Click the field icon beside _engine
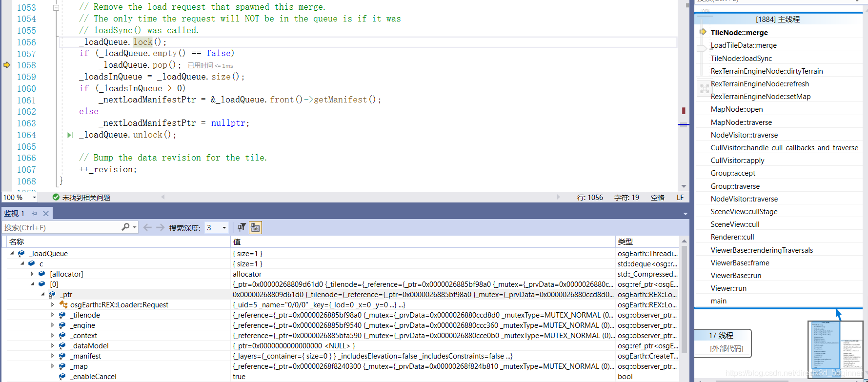Image resolution: width=868 pixels, height=382 pixels. click(62, 325)
